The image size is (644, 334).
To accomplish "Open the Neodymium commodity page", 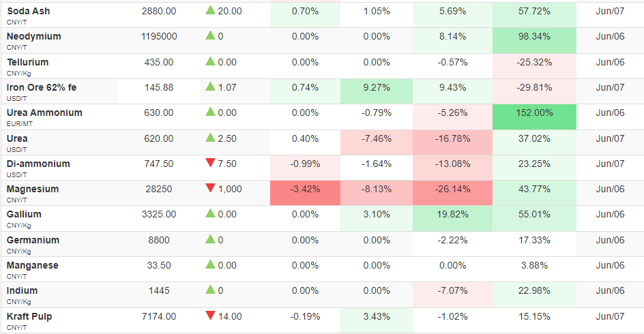I will (33, 37).
